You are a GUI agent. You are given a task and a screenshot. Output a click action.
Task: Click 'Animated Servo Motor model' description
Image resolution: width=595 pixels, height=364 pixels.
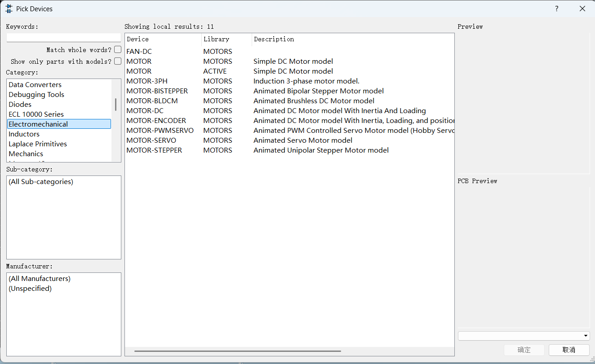303,140
